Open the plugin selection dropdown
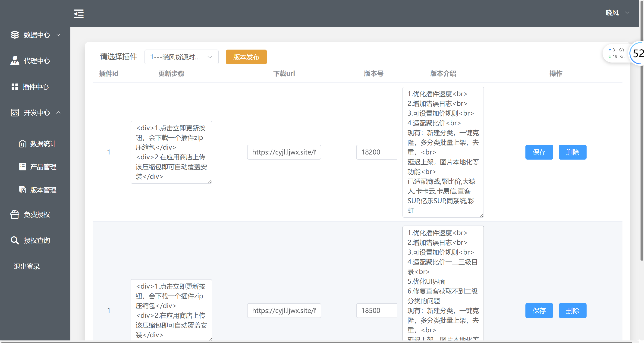 coord(182,57)
